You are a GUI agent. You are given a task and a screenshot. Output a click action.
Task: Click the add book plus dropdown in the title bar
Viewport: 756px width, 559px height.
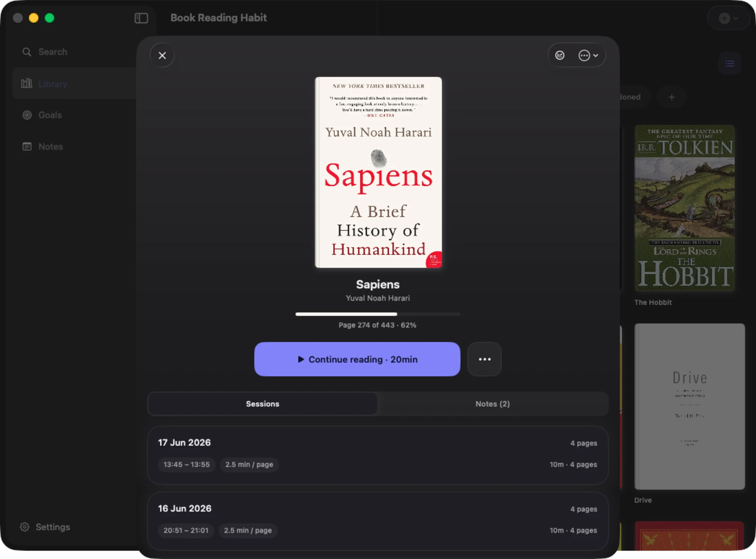click(x=729, y=18)
